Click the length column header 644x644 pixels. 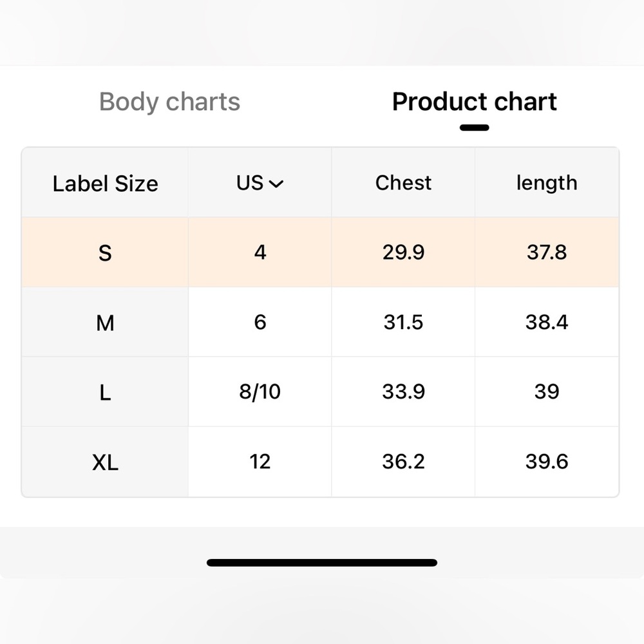tap(546, 183)
